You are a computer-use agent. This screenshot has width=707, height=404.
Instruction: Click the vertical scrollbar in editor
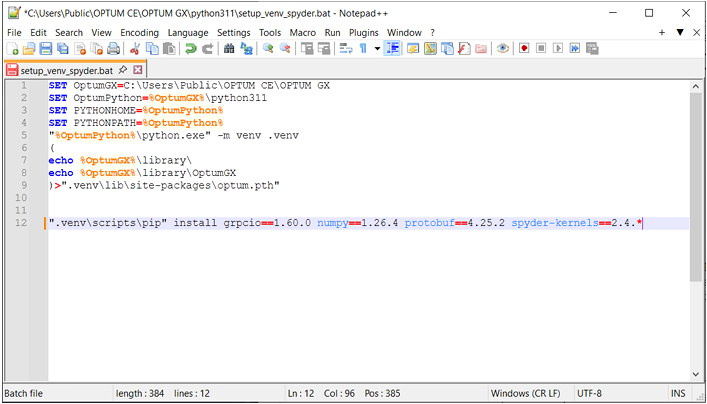[x=697, y=180]
